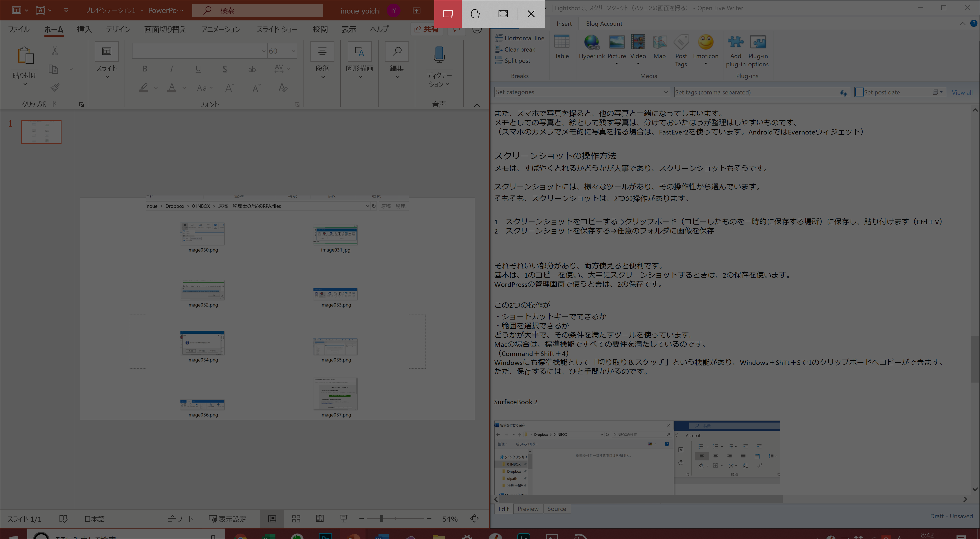Toggle Underline formatting in PowerPoint
This screenshot has width=980, height=539.
[x=198, y=69]
